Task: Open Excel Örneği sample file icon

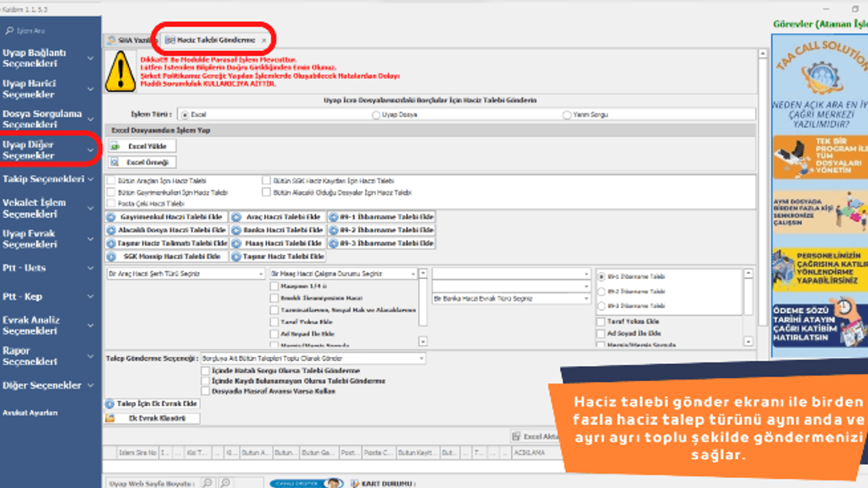Action: 115,162
